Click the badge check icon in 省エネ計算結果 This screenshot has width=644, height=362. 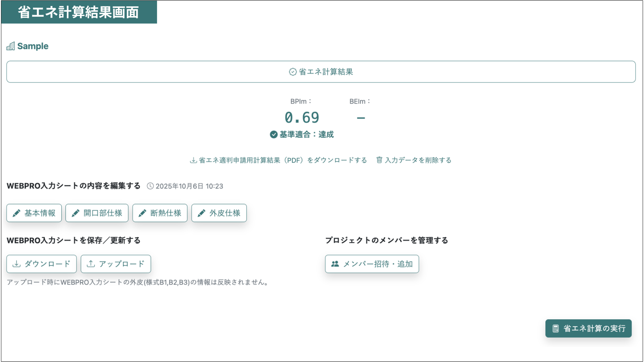point(293,72)
